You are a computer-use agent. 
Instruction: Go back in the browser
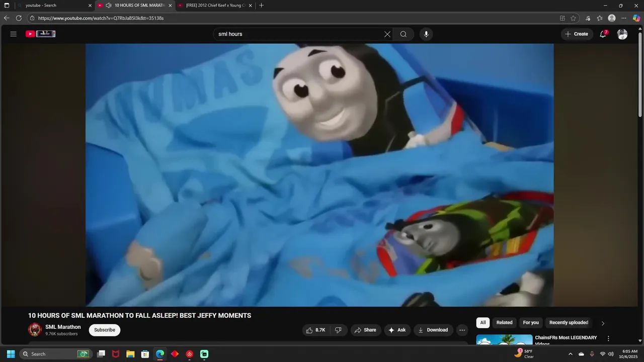(7, 18)
